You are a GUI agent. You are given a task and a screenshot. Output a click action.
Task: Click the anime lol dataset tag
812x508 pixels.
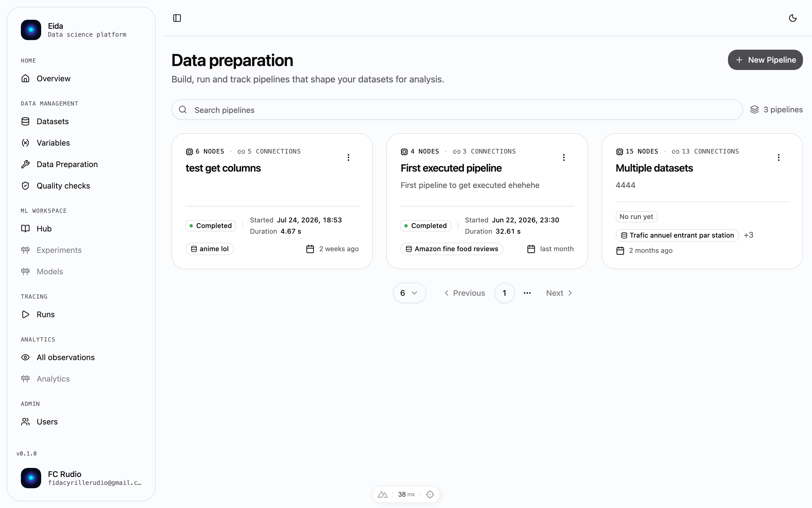[x=210, y=249]
